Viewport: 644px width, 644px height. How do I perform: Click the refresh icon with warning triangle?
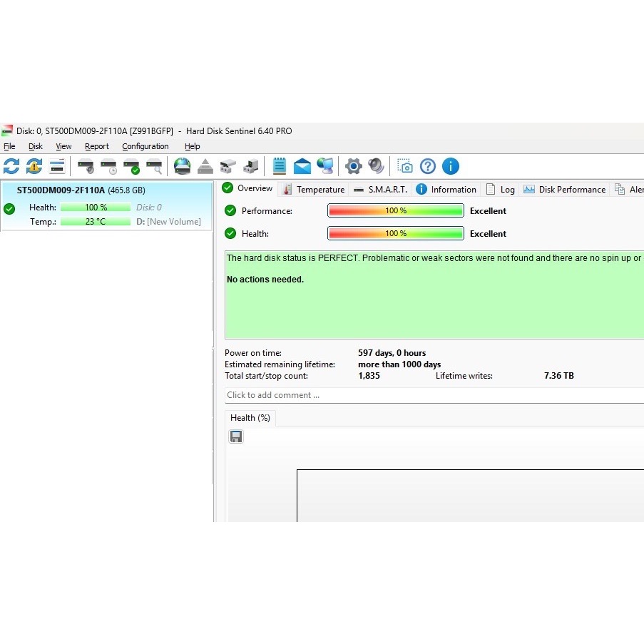click(34, 166)
